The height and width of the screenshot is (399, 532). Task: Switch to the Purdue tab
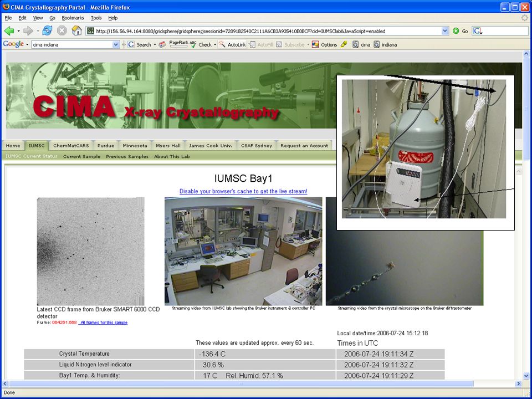[x=106, y=146]
